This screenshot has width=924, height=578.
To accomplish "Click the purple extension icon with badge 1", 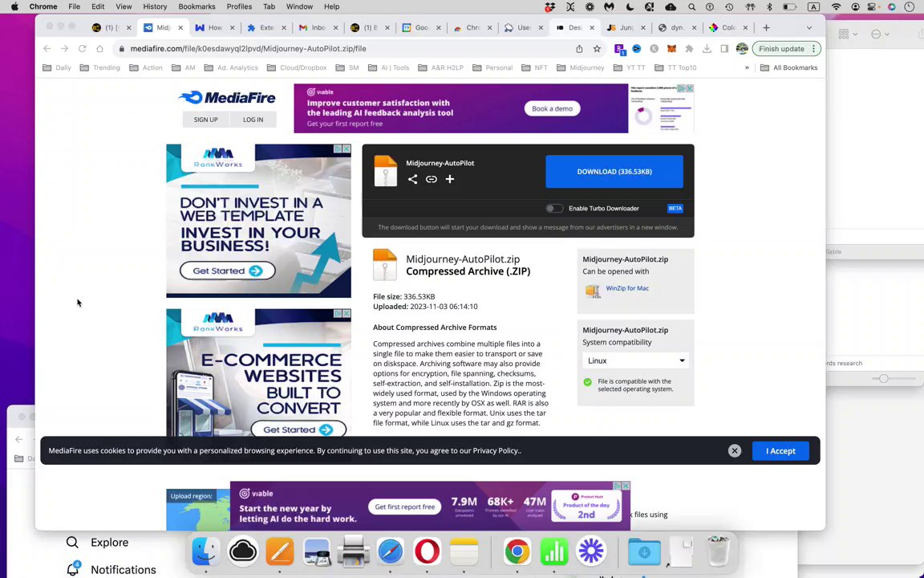I will [x=619, y=49].
